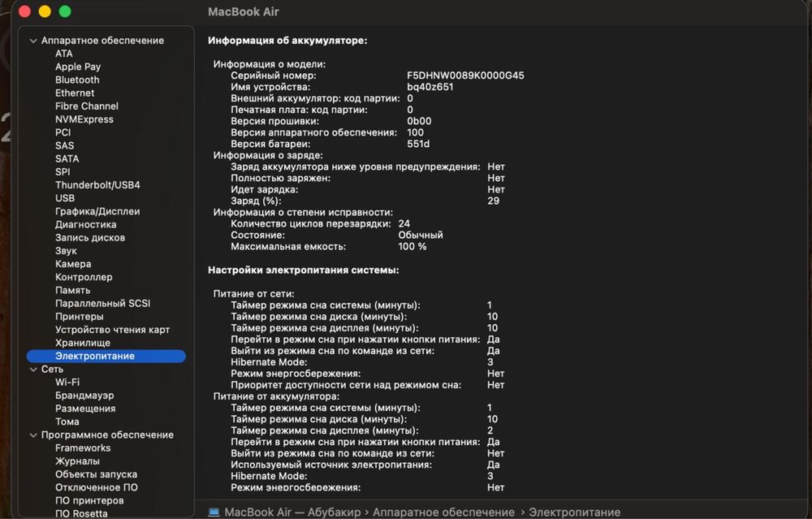The width and height of the screenshot is (812, 519).
Task: Select Брандмауэр network item
Action: 84,396
